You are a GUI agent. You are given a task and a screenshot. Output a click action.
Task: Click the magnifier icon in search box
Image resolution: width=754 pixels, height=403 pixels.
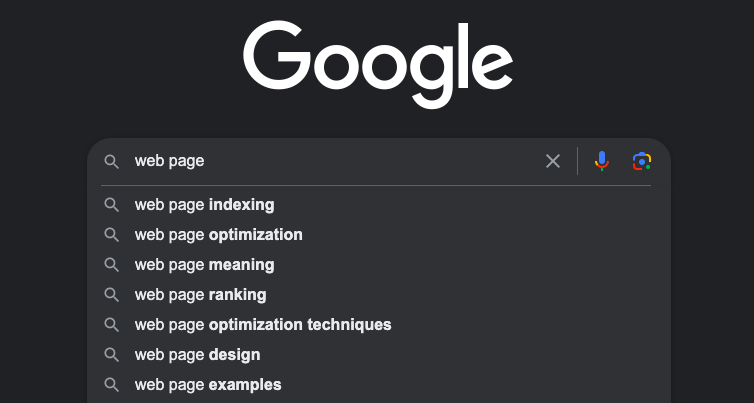coord(113,161)
